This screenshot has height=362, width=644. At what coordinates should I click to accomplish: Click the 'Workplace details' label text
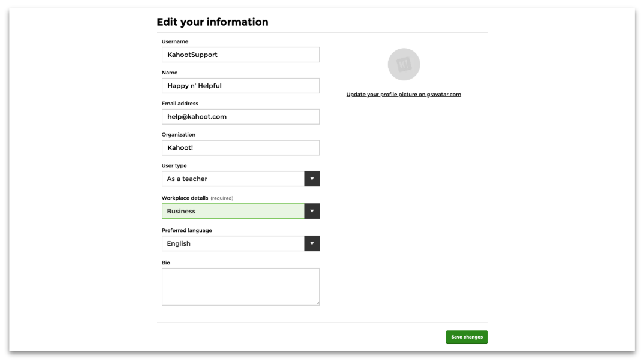point(185,198)
